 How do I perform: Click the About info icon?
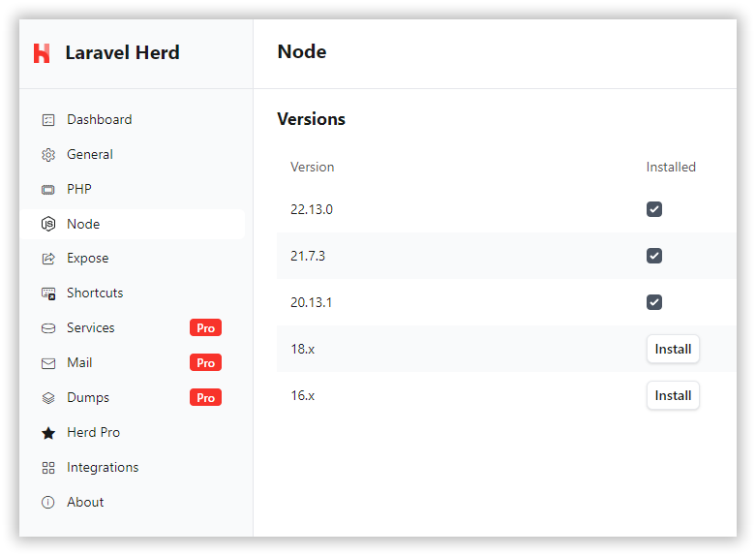point(48,503)
